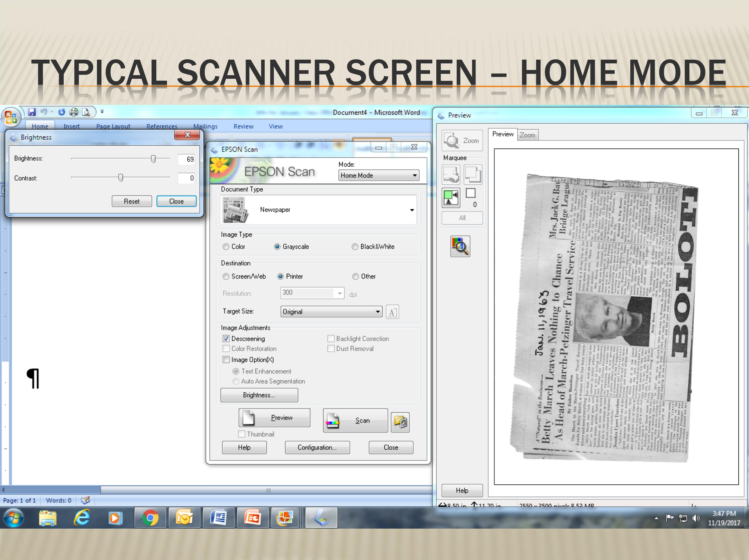Show hidden system tray icons
749x560 pixels.
(656, 518)
